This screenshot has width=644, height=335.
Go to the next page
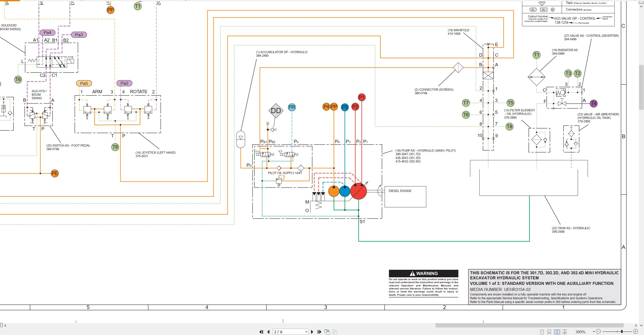tap(312, 332)
